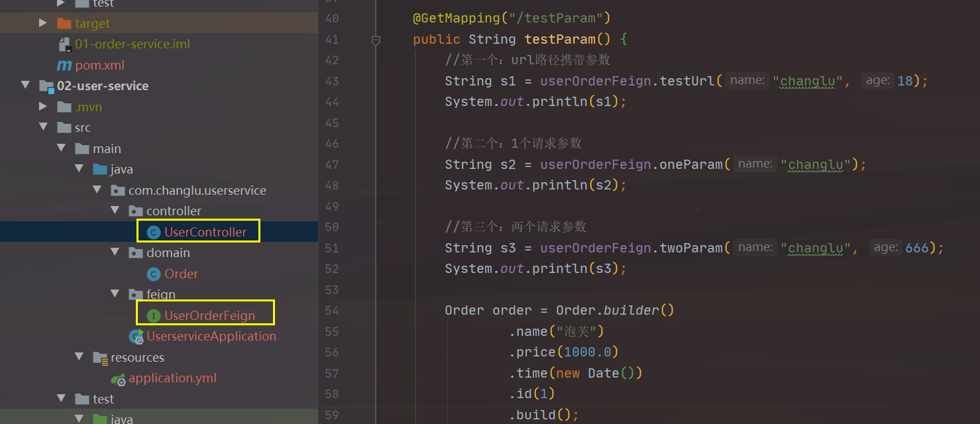Click the testUrl method call
Image resolution: width=980 pixels, height=424 pixels.
[x=687, y=81]
